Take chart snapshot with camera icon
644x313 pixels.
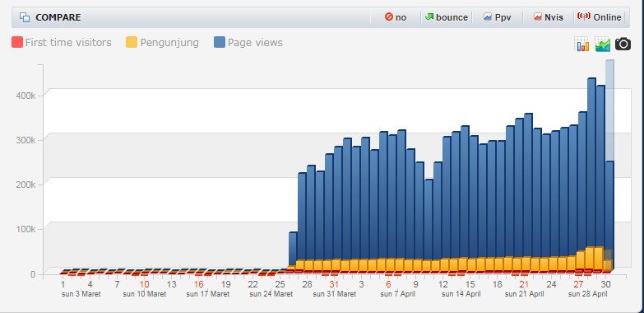(x=623, y=44)
